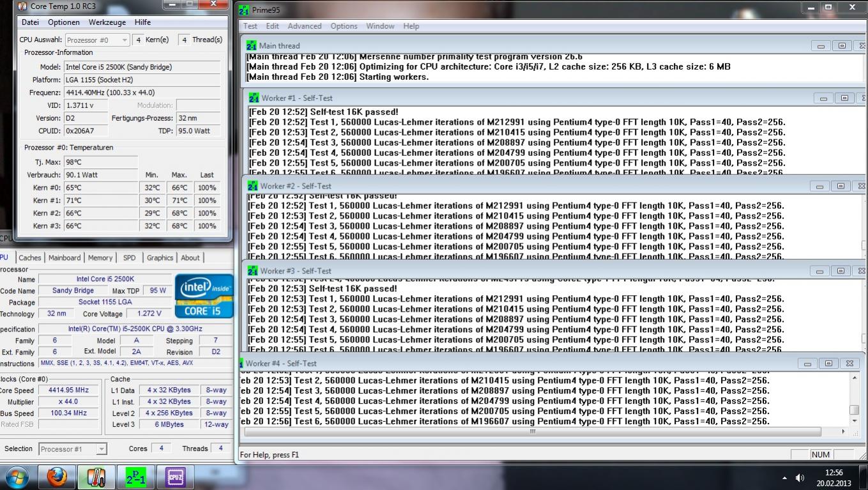Switch to CPU-Z Graphics tab

click(x=160, y=257)
